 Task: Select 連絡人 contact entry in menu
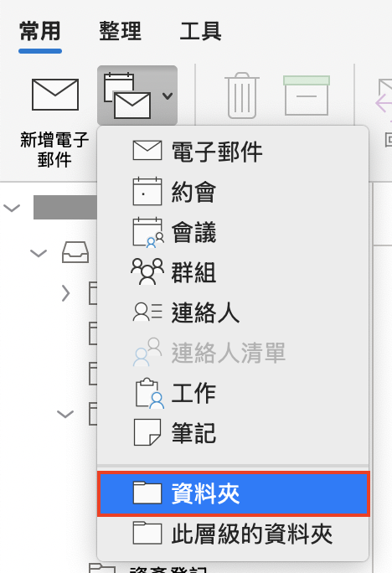pyautogui.click(x=233, y=312)
